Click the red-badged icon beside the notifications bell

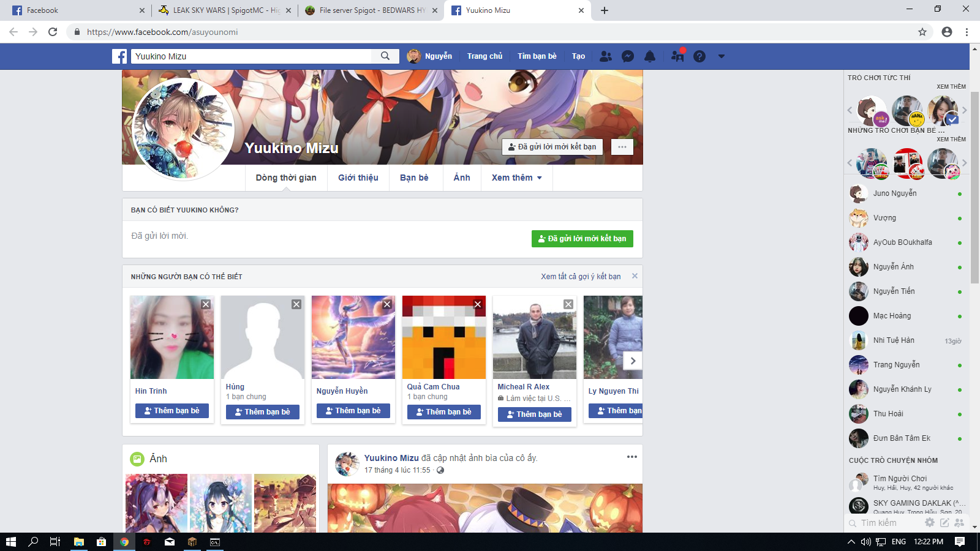tap(677, 56)
